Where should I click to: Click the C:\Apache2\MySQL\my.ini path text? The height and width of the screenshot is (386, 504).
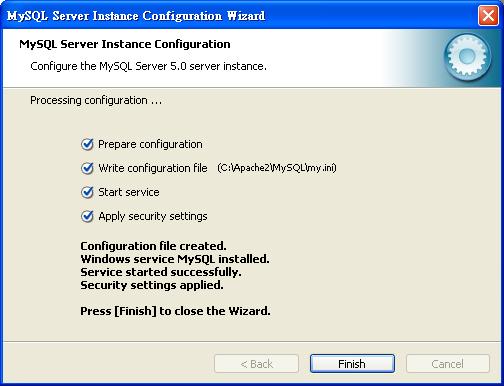[277, 168]
